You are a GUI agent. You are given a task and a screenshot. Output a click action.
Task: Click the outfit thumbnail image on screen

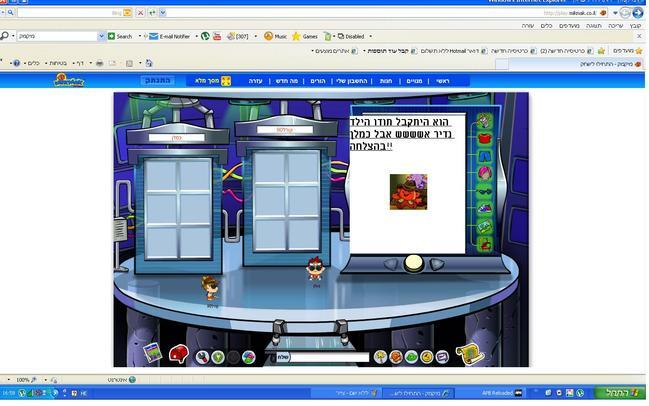[408, 192]
